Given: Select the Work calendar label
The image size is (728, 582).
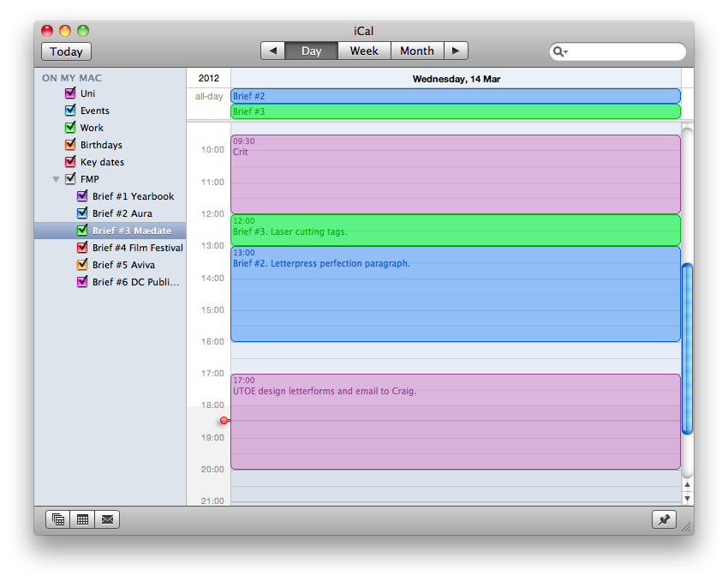Looking at the screenshot, I should [x=92, y=128].
